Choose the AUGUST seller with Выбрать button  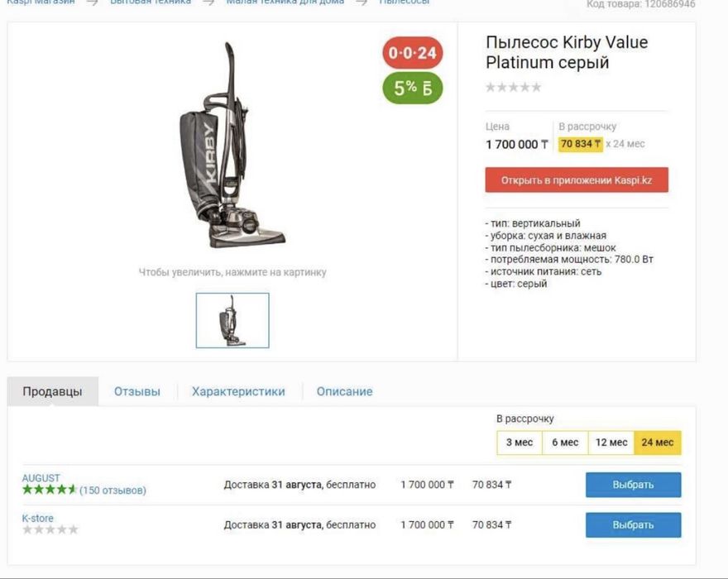[x=634, y=485]
